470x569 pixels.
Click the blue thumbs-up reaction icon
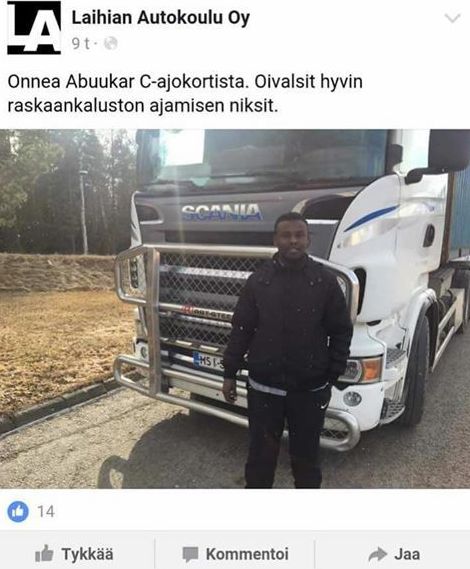point(17,511)
